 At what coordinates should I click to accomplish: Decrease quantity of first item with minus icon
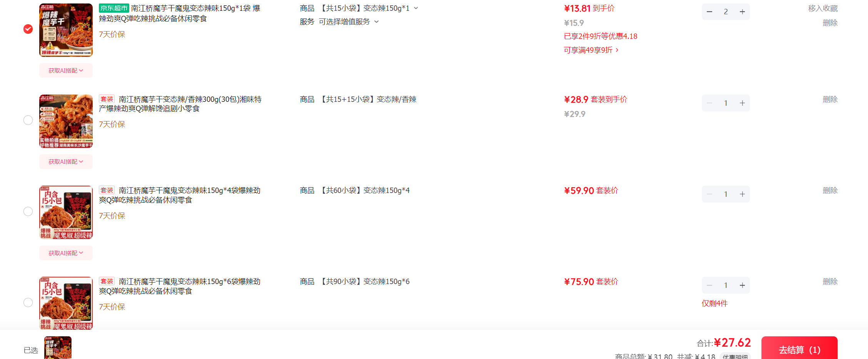click(709, 12)
